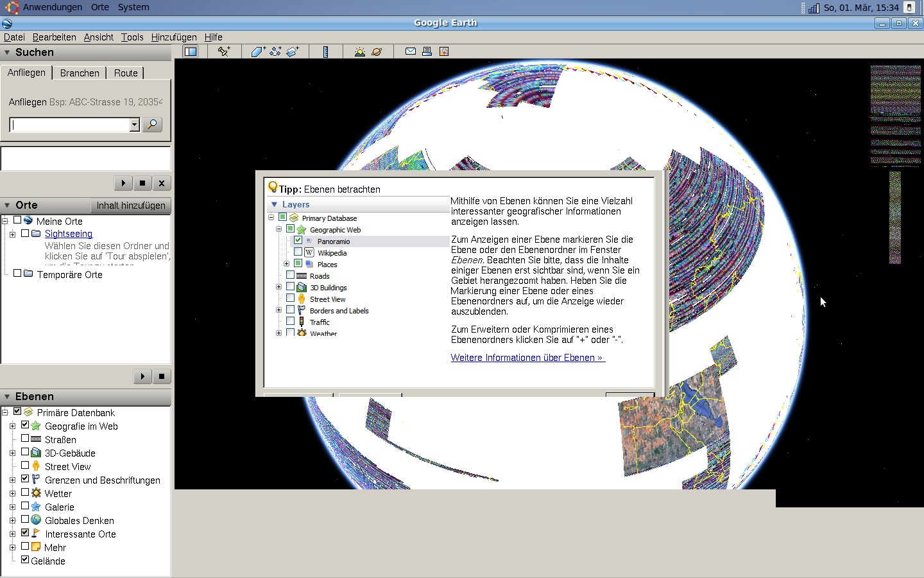Expand the Geografie im Web node
This screenshot has height=578, width=924.
pos(12,426)
